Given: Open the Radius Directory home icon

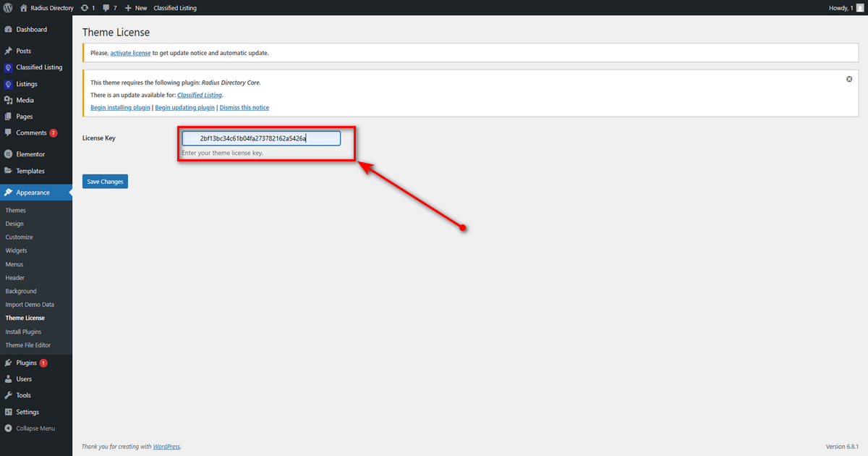Looking at the screenshot, I should coord(24,8).
